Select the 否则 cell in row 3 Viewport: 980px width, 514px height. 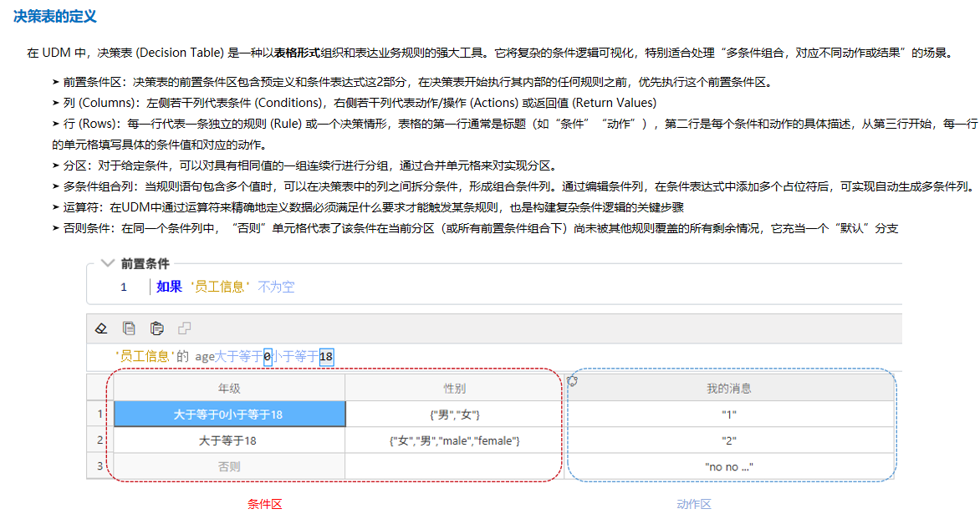click(x=229, y=466)
